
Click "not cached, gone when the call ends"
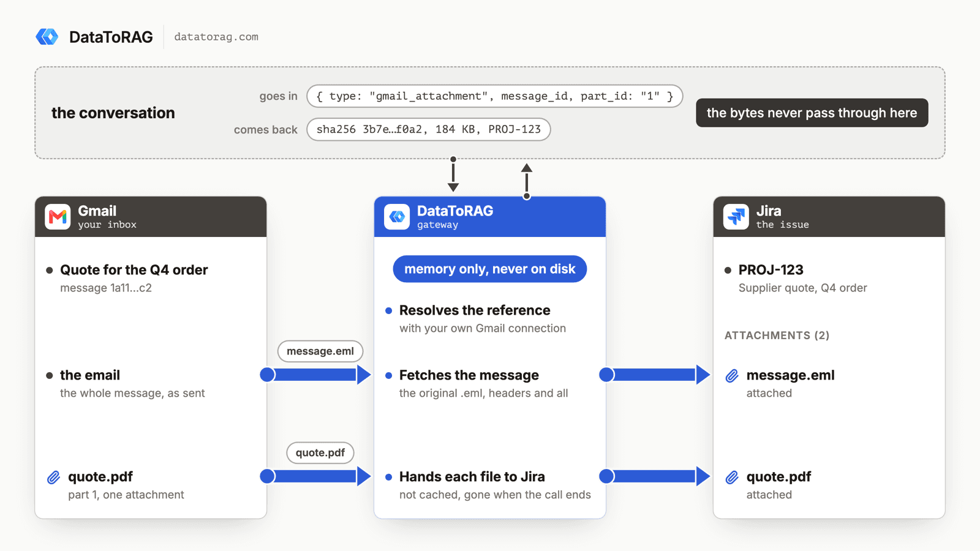(x=495, y=495)
